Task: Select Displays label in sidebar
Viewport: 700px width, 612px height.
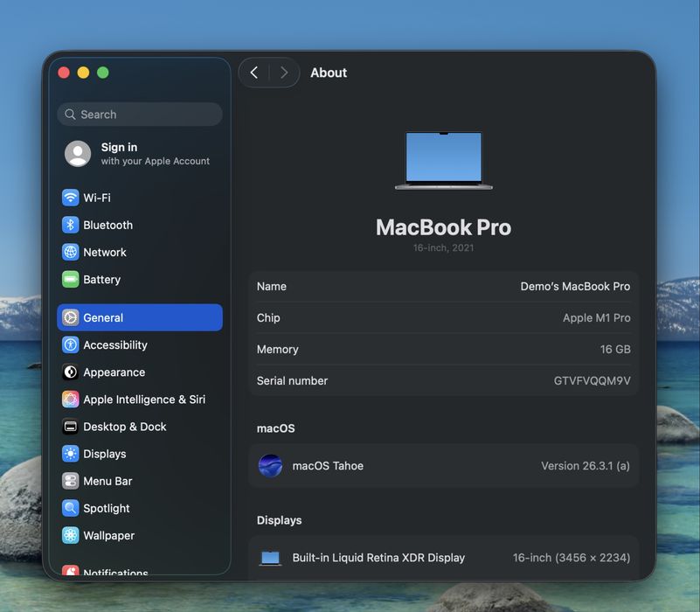Action: pos(105,454)
